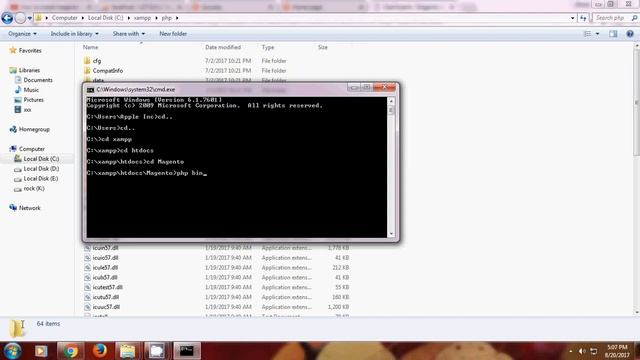Click the taskbar clock
Image resolution: width=640 pixels, height=360 pixels.
click(x=618, y=351)
